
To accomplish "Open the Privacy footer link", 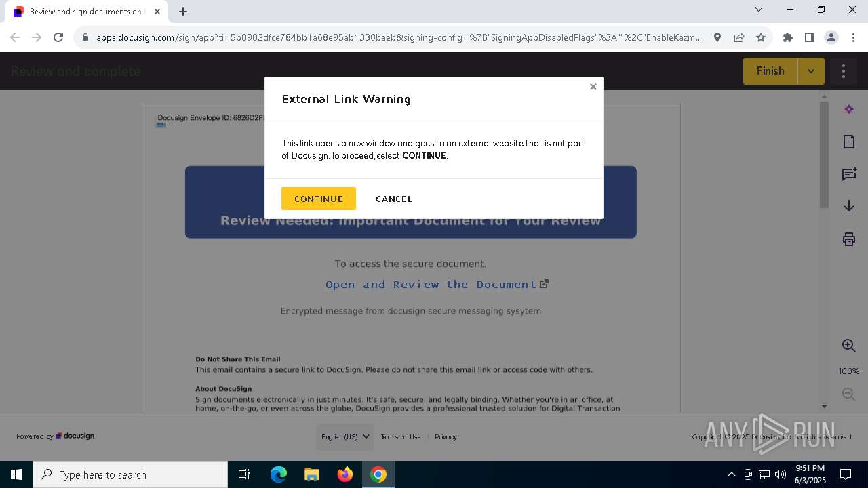I will (446, 437).
